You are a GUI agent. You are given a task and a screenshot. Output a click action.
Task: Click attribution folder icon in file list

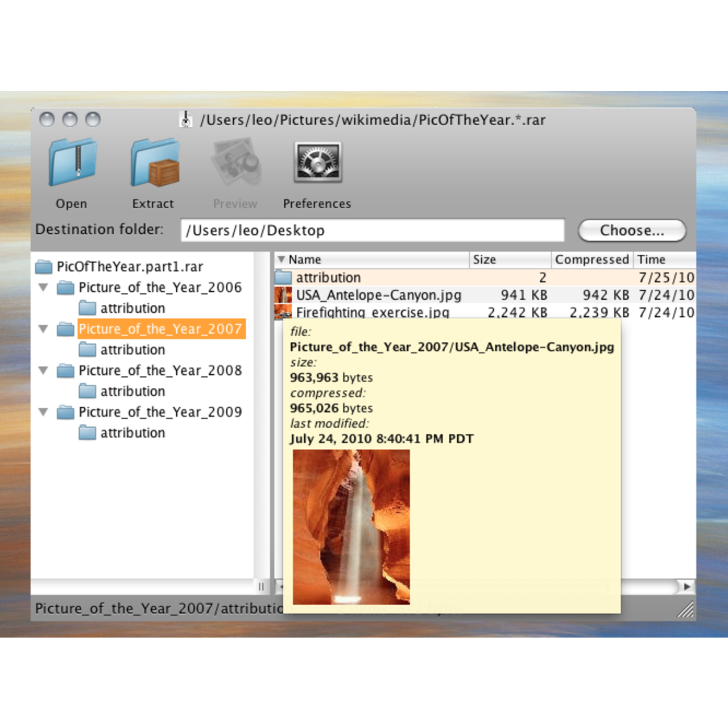[283, 278]
